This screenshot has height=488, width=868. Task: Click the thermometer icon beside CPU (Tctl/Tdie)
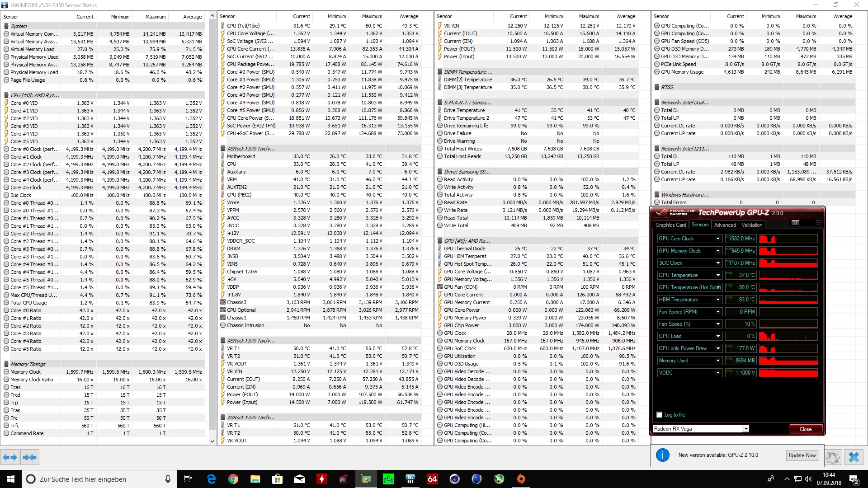223,26
